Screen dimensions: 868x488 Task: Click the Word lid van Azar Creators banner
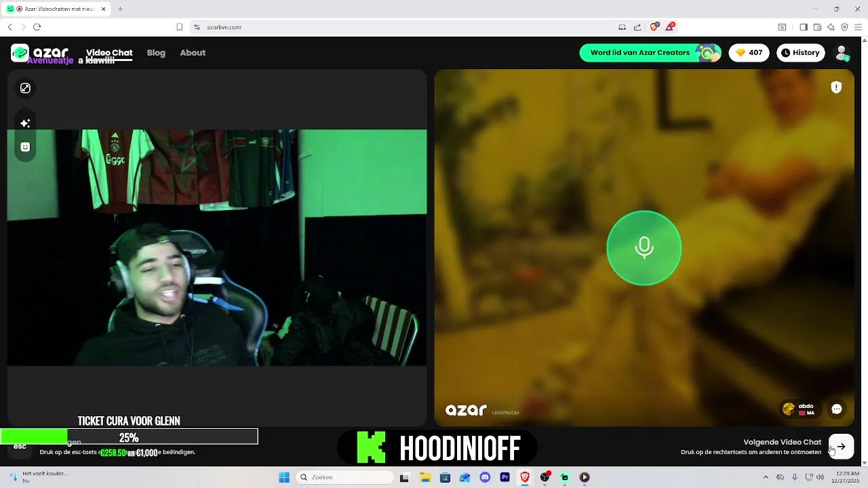point(650,52)
